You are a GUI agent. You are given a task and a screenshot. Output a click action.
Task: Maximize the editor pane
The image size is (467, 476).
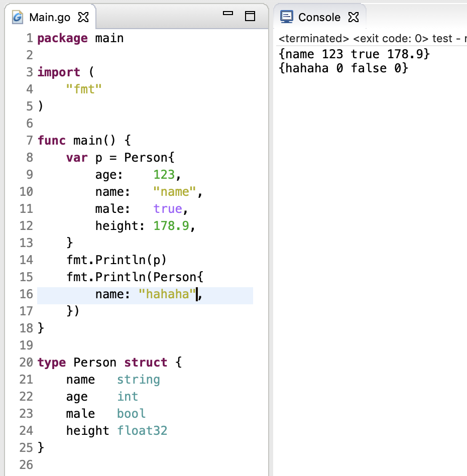click(x=250, y=16)
